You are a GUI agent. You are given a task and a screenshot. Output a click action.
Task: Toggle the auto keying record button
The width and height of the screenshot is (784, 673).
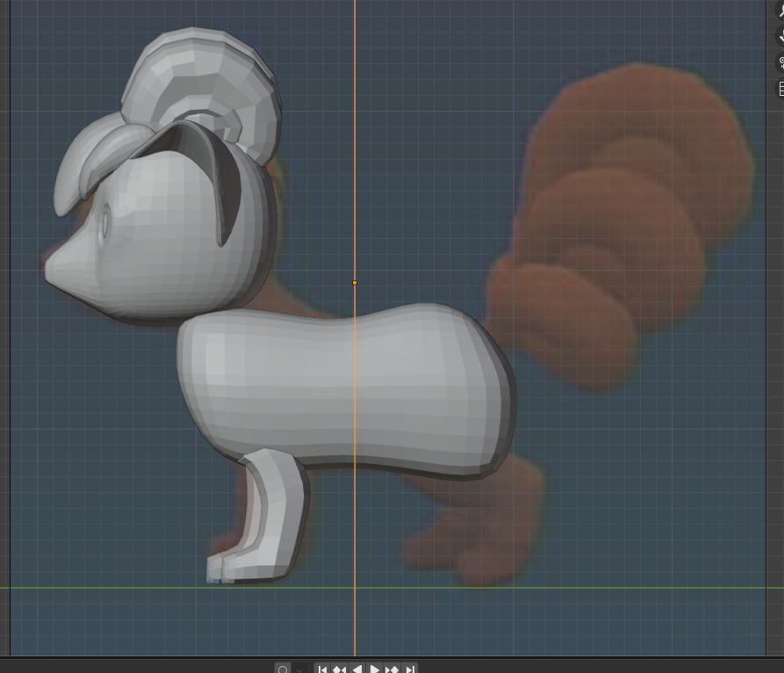(x=283, y=669)
